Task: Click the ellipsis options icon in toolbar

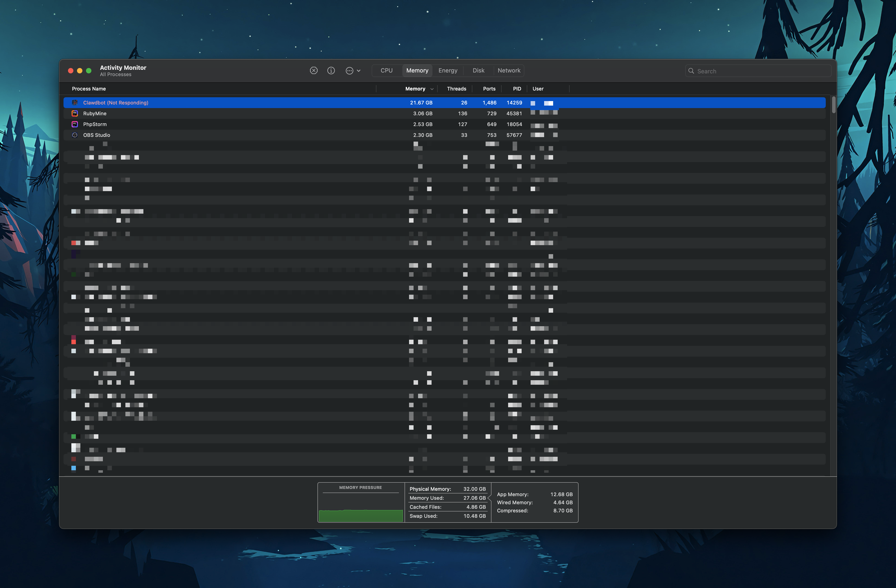Action: pyautogui.click(x=349, y=70)
